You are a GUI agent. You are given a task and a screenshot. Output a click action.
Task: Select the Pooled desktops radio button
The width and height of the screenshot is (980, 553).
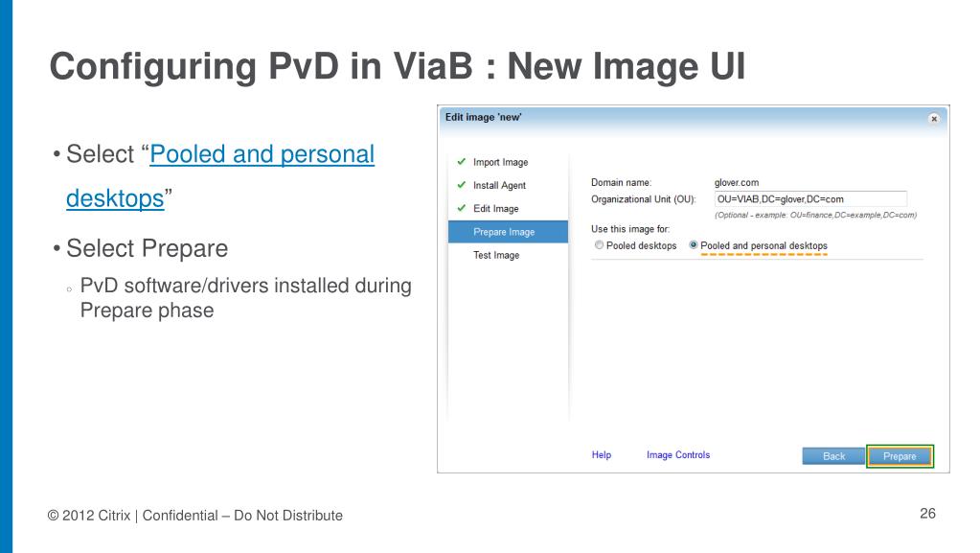coord(599,245)
